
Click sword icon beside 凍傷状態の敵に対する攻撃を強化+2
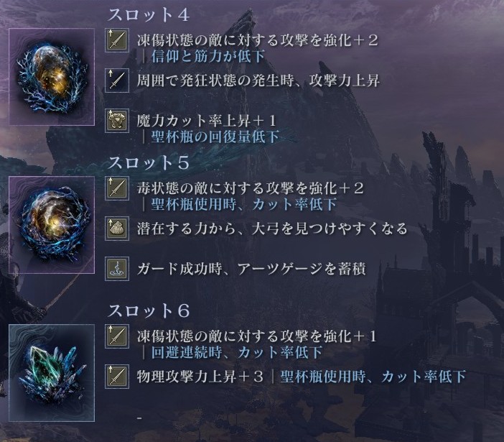point(117,40)
